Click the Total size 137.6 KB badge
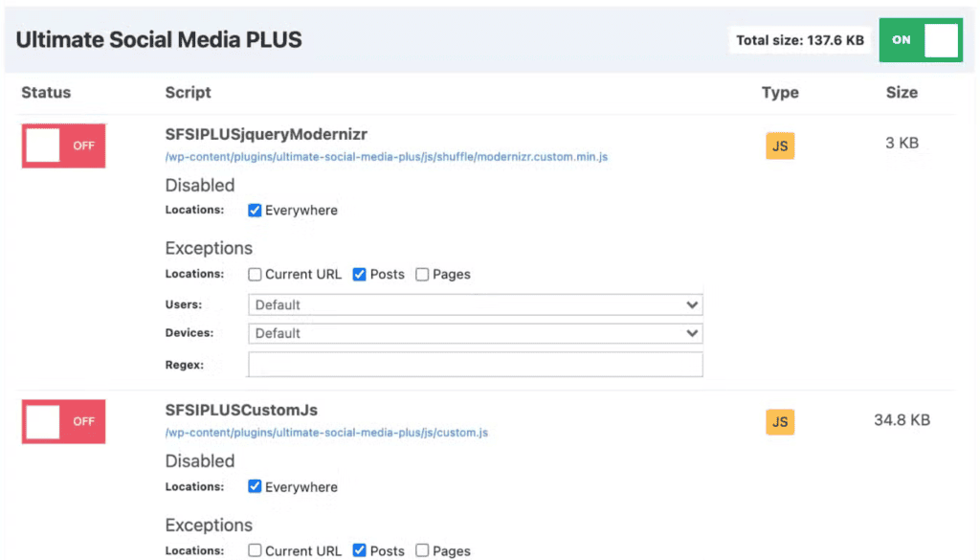The image size is (980, 560). 799,40
